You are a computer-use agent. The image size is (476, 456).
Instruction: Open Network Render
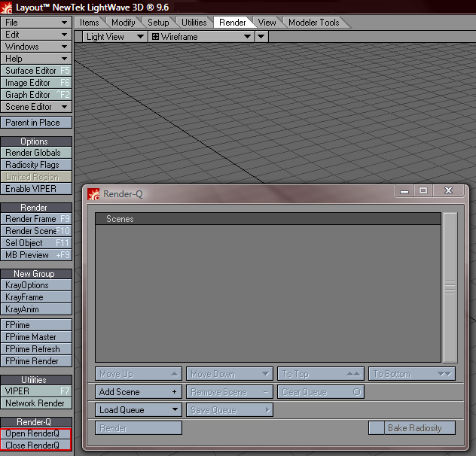(36, 403)
